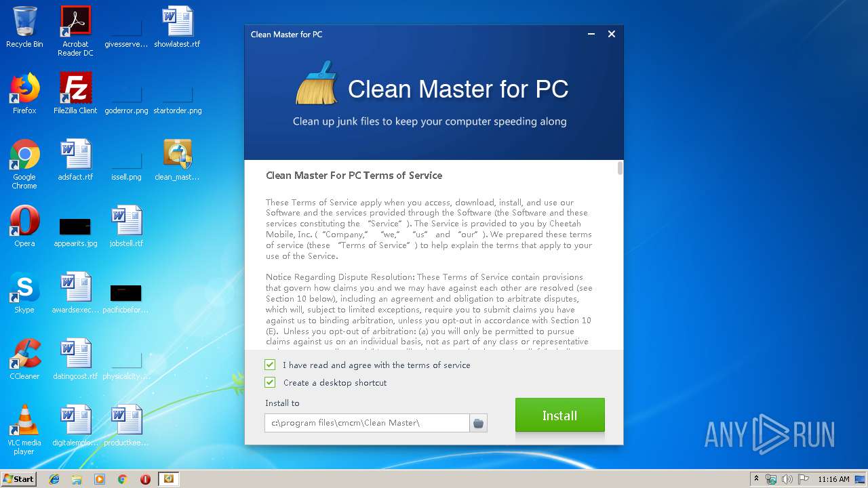Screen dimensions: 868x488
Task: Launch VLC media player shortcut
Action: (x=24, y=430)
